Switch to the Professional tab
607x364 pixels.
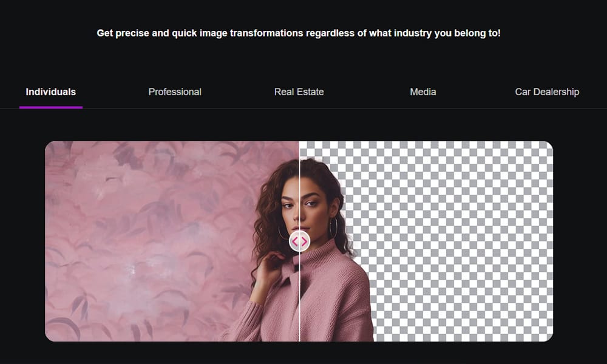click(175, 92)
